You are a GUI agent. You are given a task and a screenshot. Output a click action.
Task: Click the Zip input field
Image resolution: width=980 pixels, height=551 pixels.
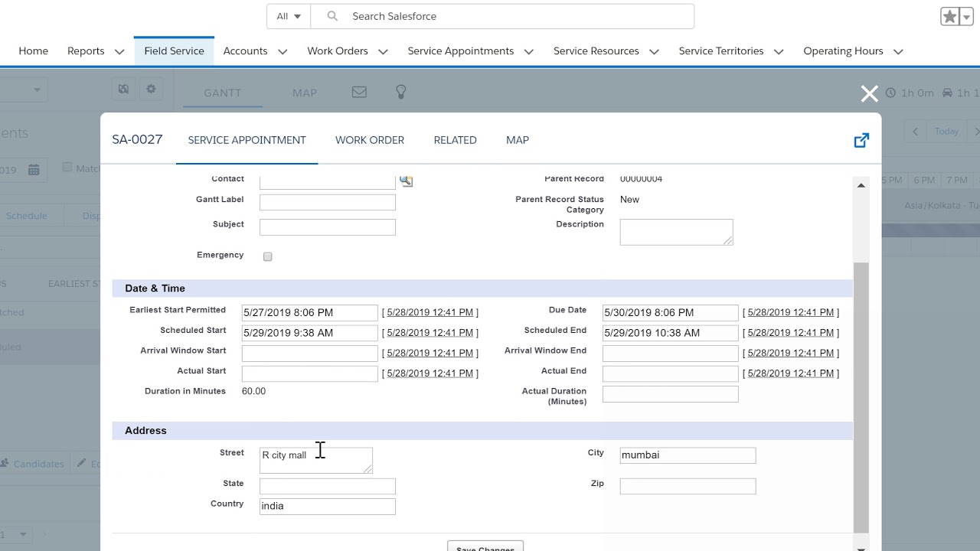click(x=688, y=486)
